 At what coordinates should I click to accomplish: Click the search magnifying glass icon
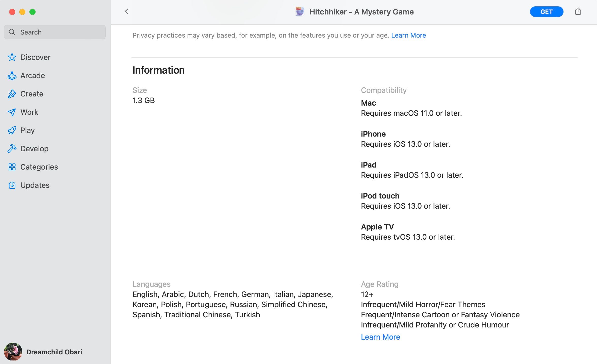pyautogui.click(x=12, y=32)
